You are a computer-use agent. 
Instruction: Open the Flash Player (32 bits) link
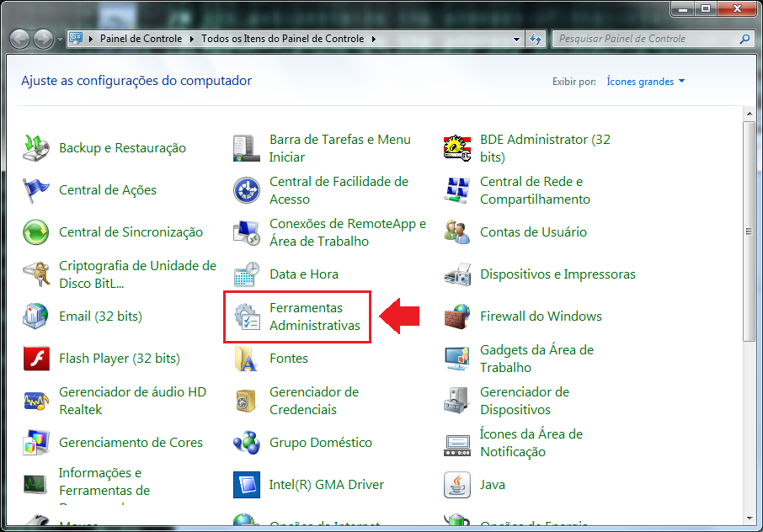(x=120, y=359)
